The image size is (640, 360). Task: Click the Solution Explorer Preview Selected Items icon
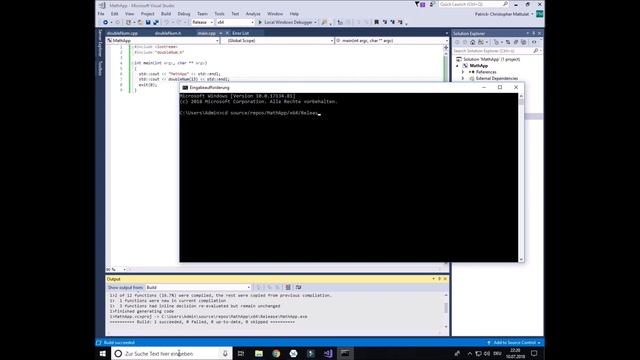click(x=534, y=42)
